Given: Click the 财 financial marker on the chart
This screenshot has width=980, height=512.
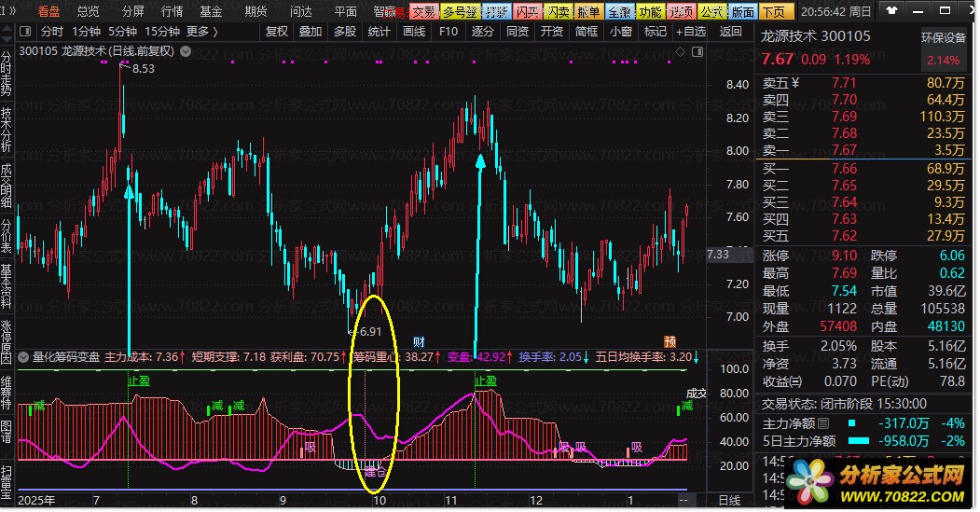Looking at the screenshot, I should pyautogui.click(x=420, y=341).
